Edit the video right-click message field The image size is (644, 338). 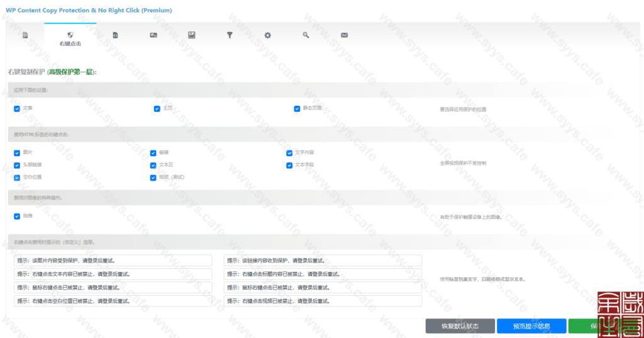pos(323,301)
